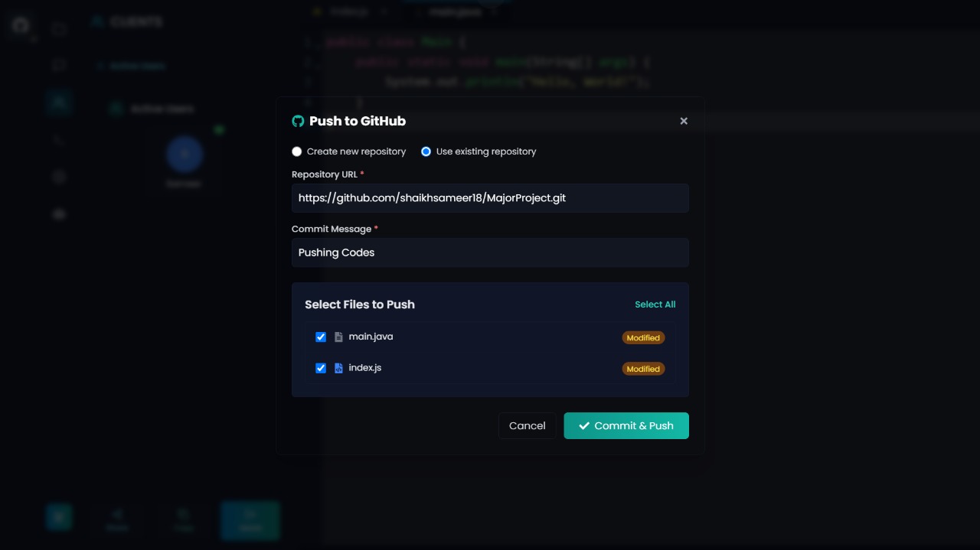Click the main.java file name
The width and height of the screenshot is (980, 550).
pyautogui.click(x=371, y=337)
